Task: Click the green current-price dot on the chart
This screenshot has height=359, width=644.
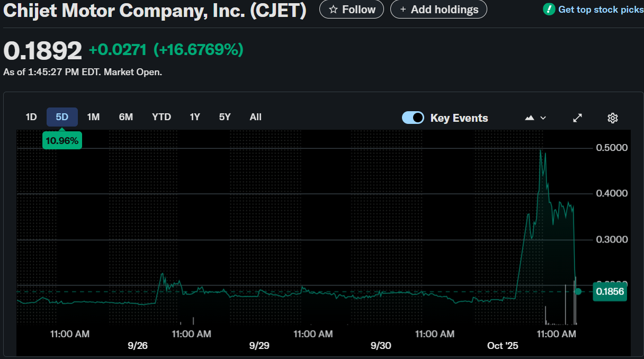Action: pos(578,291)
